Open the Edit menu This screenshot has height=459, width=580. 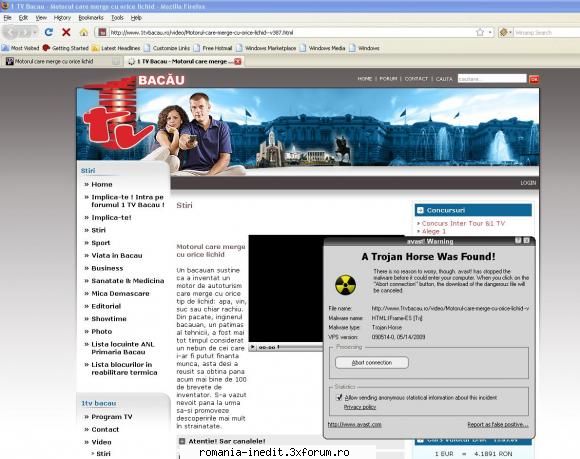pos(23,17)
